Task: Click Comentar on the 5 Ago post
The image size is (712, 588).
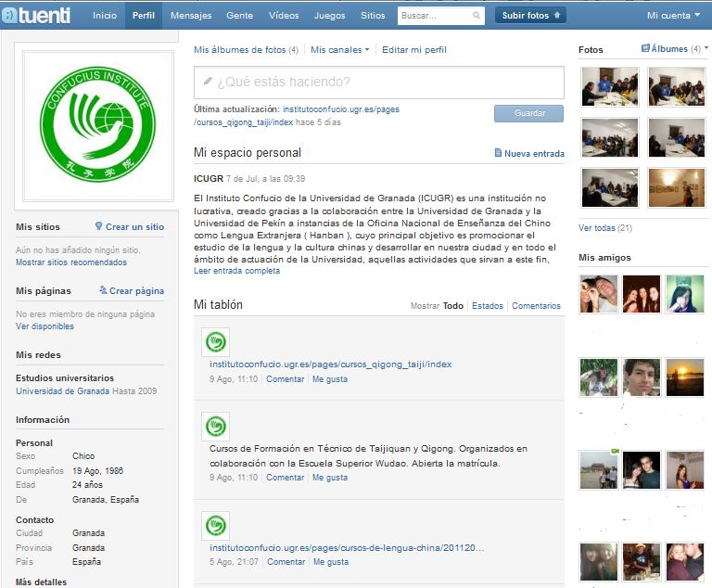Action: pos(286,562)
